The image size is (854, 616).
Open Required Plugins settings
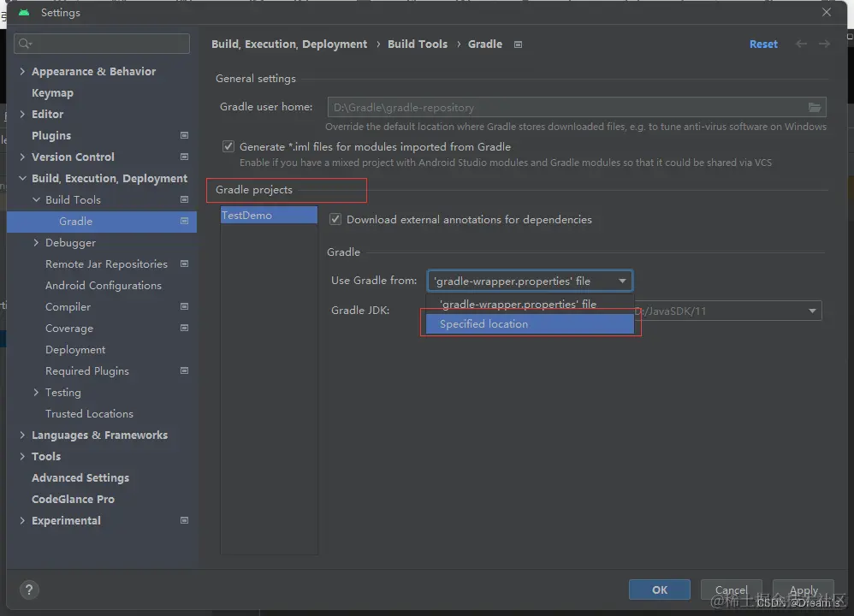(87, 371)
